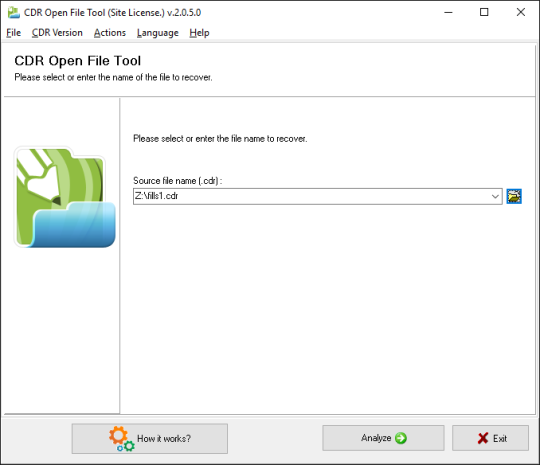This screenshot has width=540, height=465.
Task: Open the Language menu
Action: tap(158, 33)
